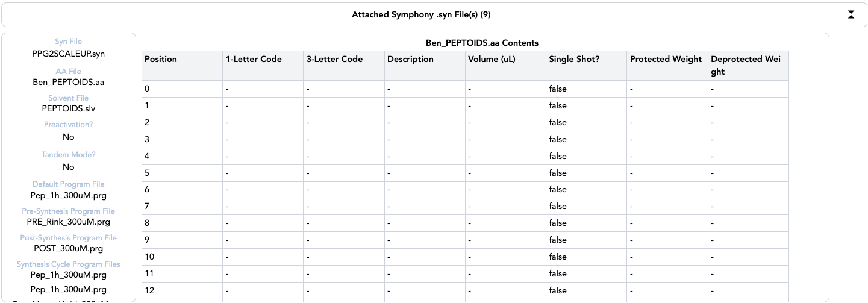
Task: Click the Ben_PEPTOIDS.aa Contents table title
Action: [x=482, y=43]
